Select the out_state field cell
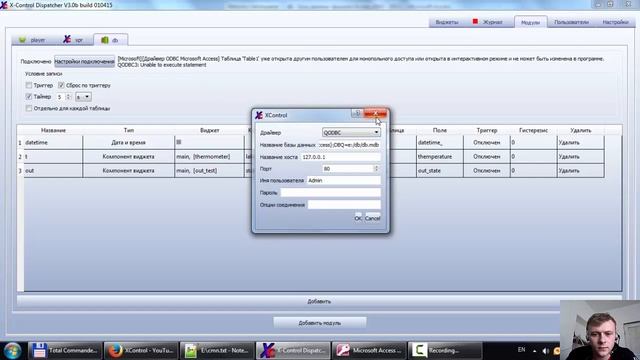The height and width of the screenshot is (360, 640). coord(440,170)
